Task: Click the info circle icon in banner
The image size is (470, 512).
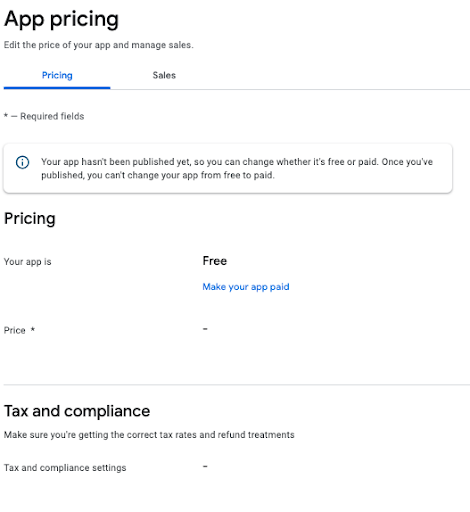Action: pos(22,162)
